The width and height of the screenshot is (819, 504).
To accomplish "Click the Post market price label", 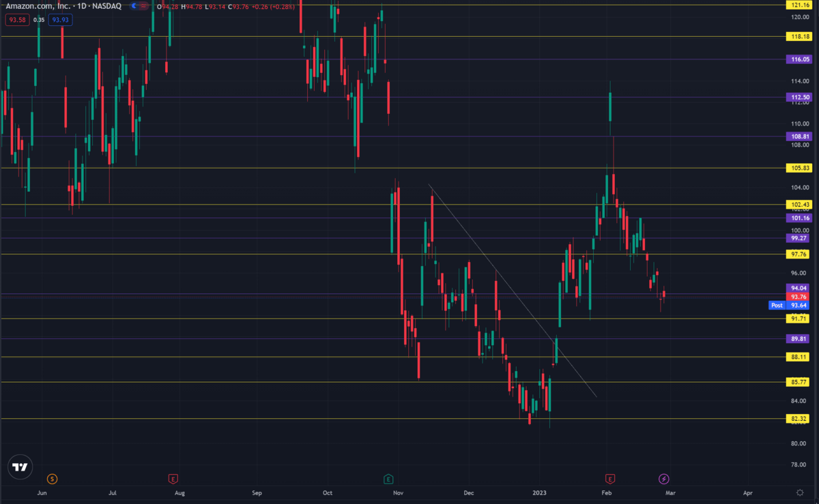I will point(777,306).
